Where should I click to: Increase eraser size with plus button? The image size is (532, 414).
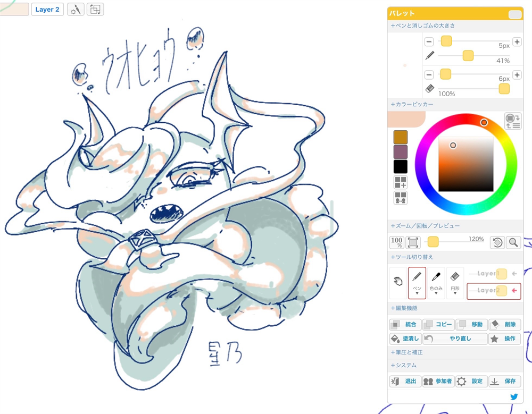517,74
